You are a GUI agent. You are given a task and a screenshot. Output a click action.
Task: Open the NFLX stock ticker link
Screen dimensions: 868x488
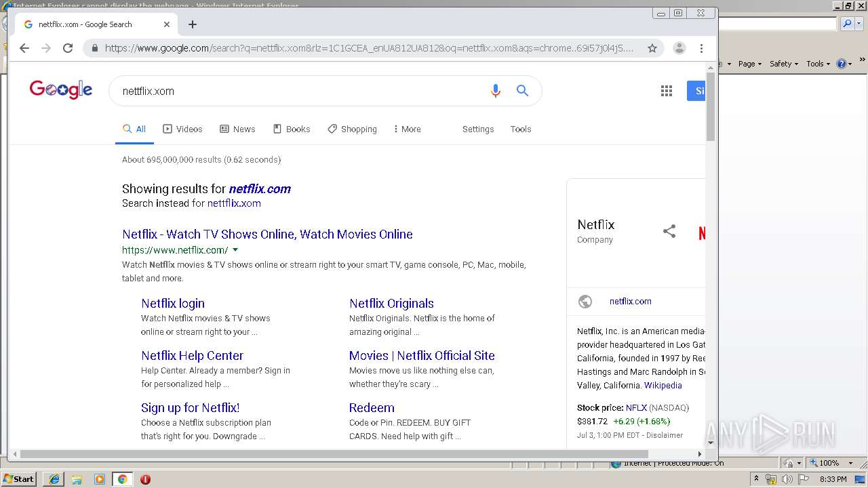pos(636,407)
